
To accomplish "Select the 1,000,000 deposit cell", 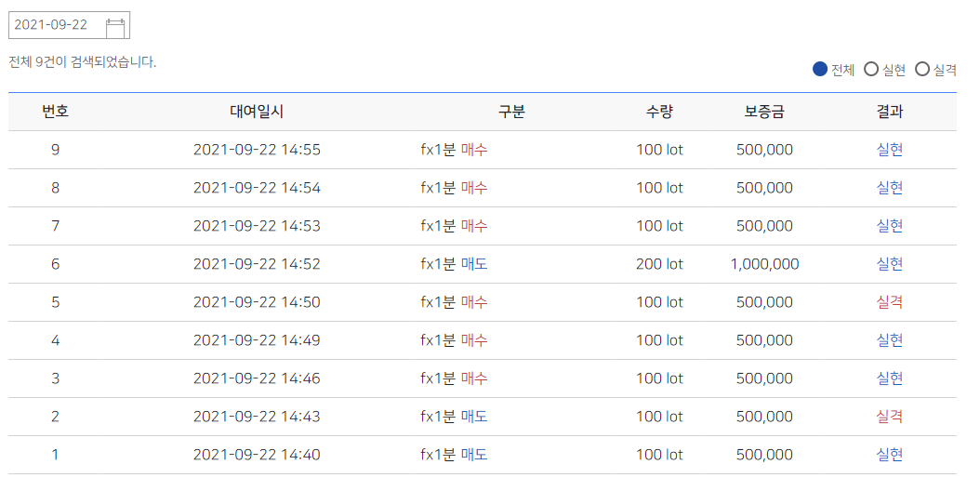I will [764, 264].
